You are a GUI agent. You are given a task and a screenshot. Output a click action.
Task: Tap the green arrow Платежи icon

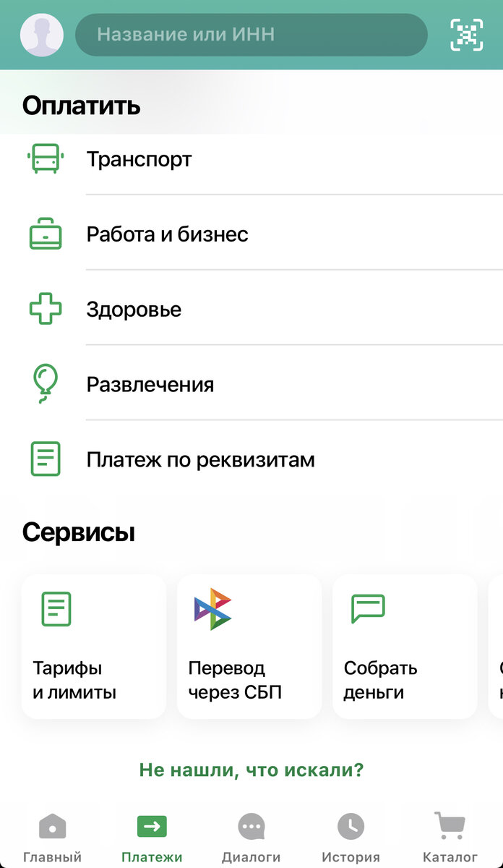(152, 826)
